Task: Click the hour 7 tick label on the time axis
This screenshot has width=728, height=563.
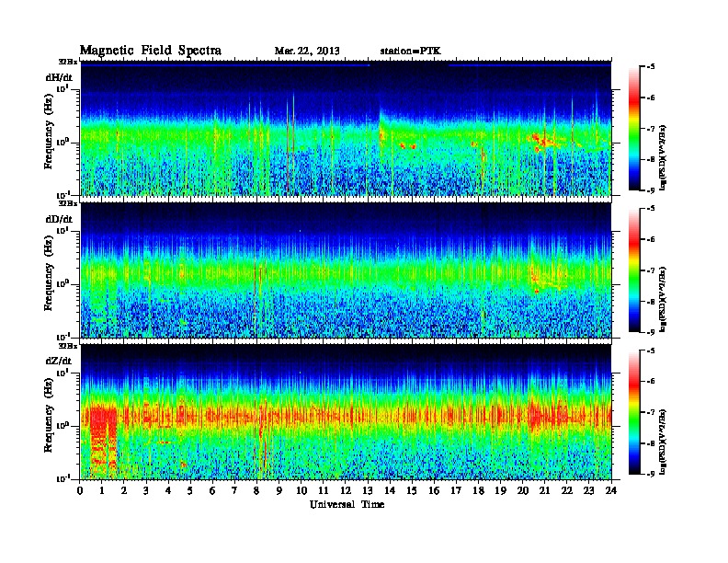Action: (234, 491)
